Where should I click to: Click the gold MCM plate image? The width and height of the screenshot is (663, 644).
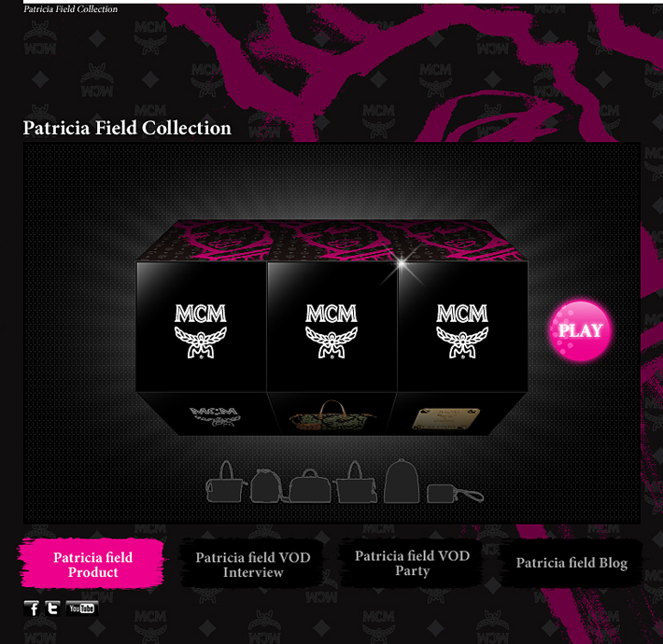[446, 419]
